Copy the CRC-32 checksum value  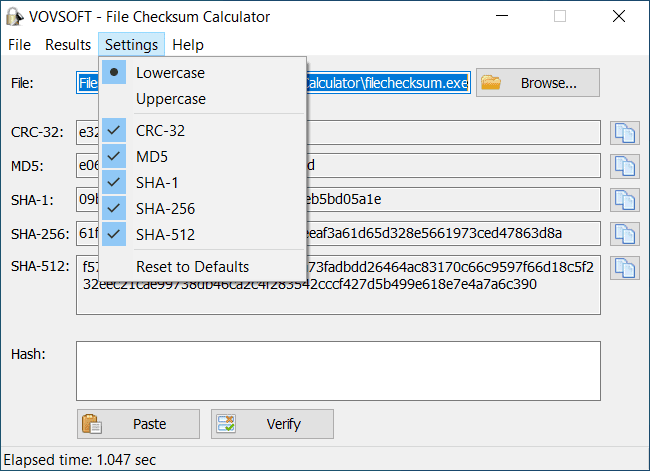pyautogui.click(x=625, y=133)
